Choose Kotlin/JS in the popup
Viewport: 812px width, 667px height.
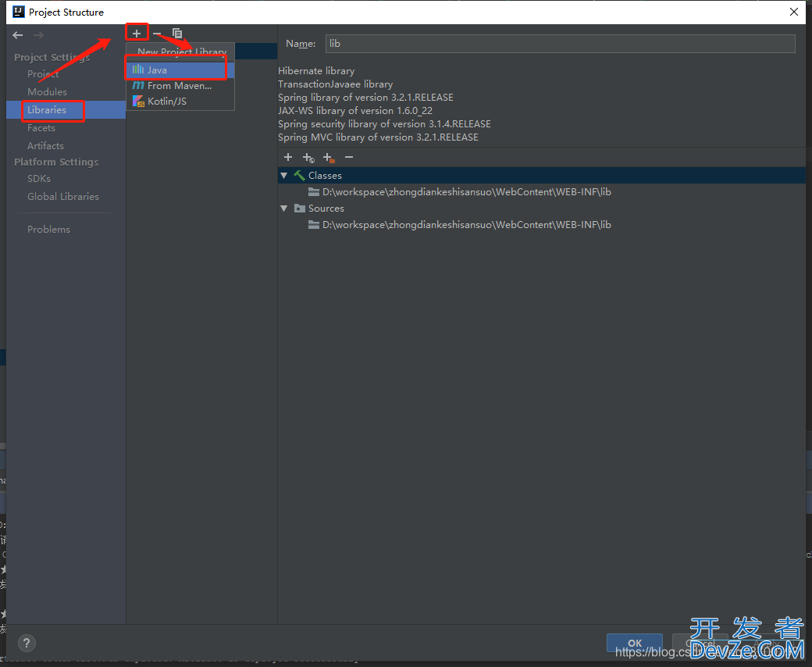180,101
